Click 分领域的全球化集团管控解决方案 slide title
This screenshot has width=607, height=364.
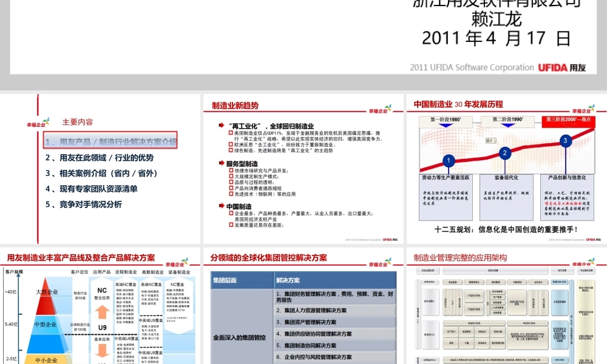point(269,258)
